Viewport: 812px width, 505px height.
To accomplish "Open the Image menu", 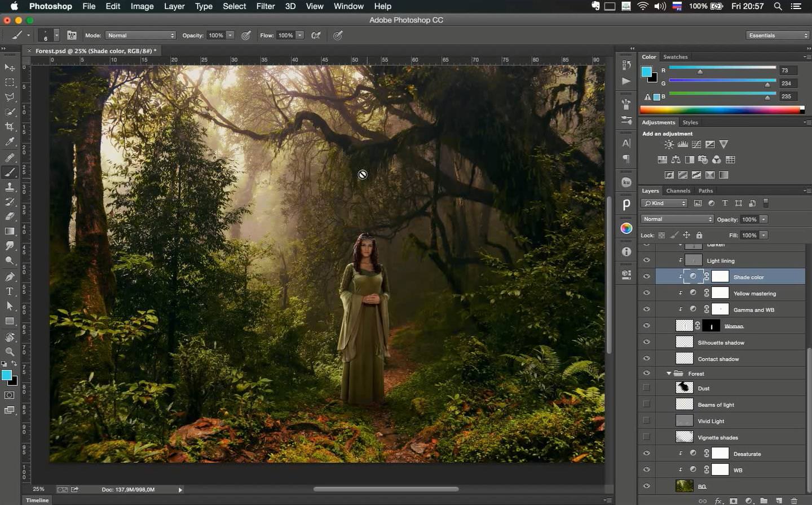I will point(142,6).
